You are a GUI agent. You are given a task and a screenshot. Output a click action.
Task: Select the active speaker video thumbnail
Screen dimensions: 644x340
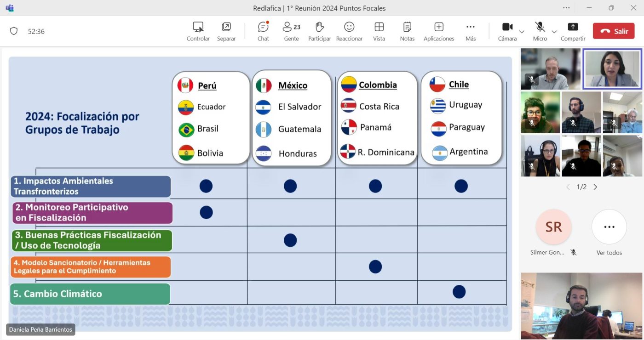[x=612, y=69]
